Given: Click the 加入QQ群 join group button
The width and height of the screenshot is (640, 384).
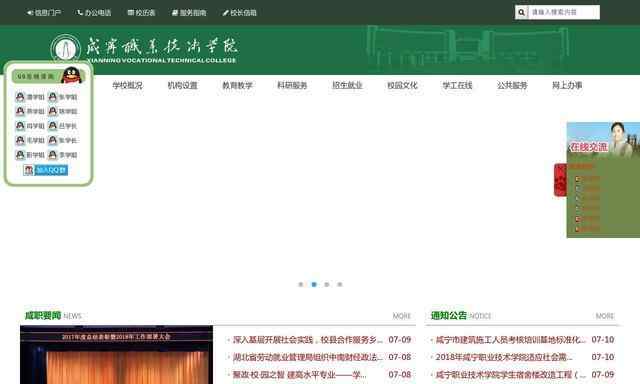Looking at the screenshot, I should (46, 170).
